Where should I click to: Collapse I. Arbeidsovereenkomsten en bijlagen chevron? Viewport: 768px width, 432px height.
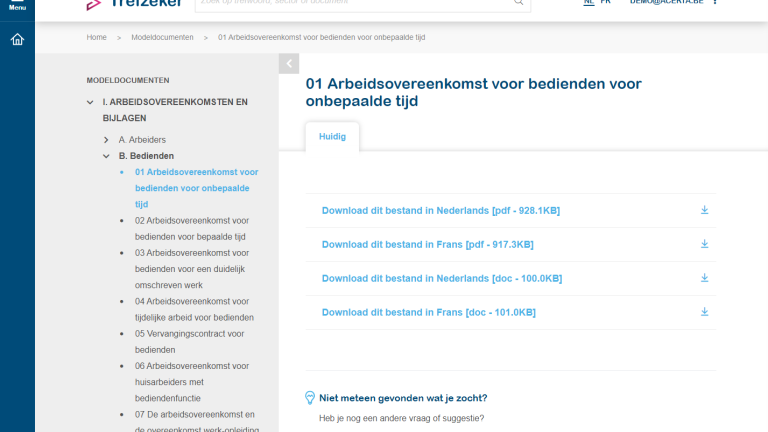pyautogui.click(x=90, y=102)
